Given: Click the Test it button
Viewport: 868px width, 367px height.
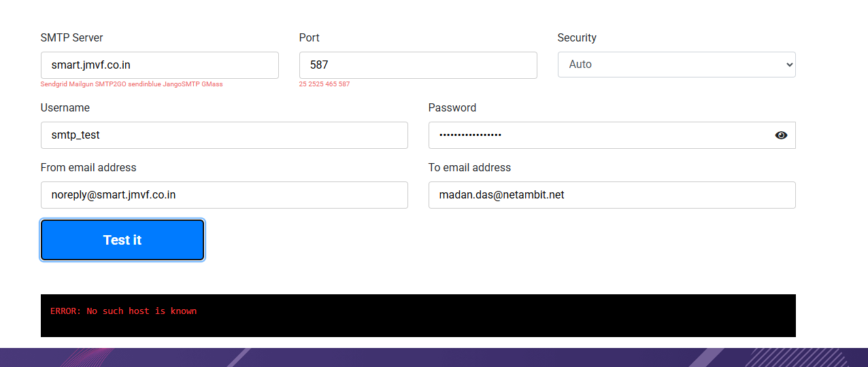Looking at the screenshot, I should (x=122, y=240).
